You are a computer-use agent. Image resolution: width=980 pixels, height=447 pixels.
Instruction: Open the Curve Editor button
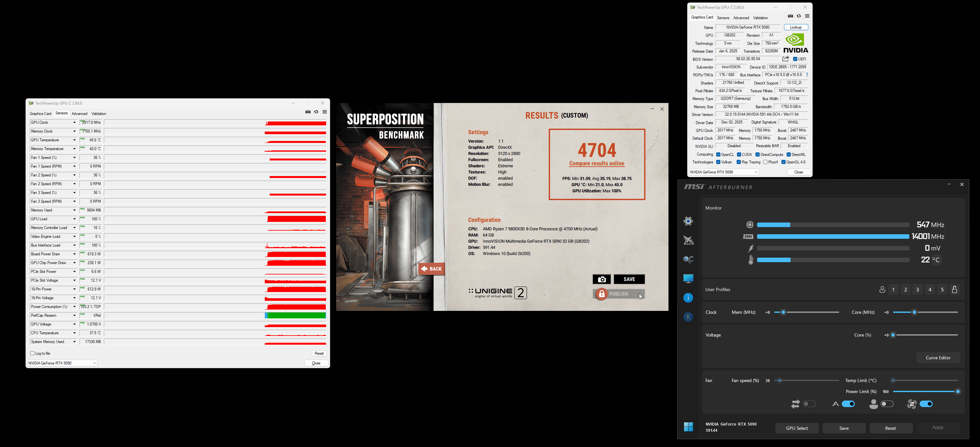[938, 358]
